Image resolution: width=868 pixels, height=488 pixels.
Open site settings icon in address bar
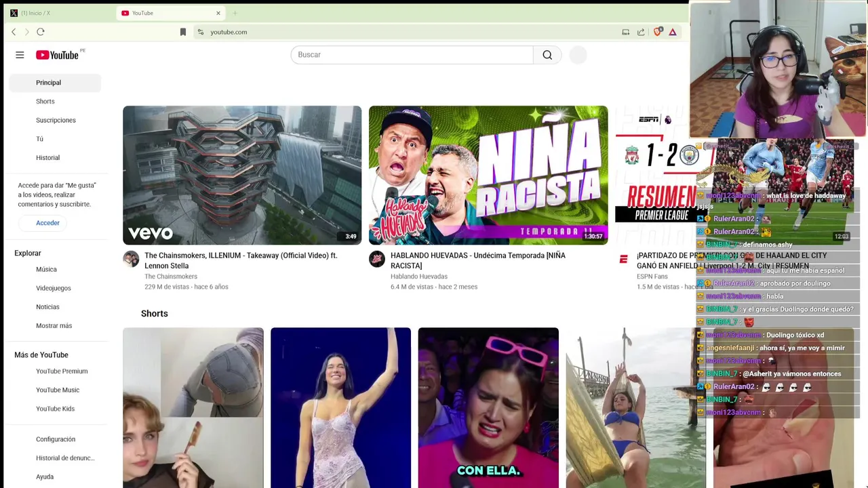click(x=200, y=32)
